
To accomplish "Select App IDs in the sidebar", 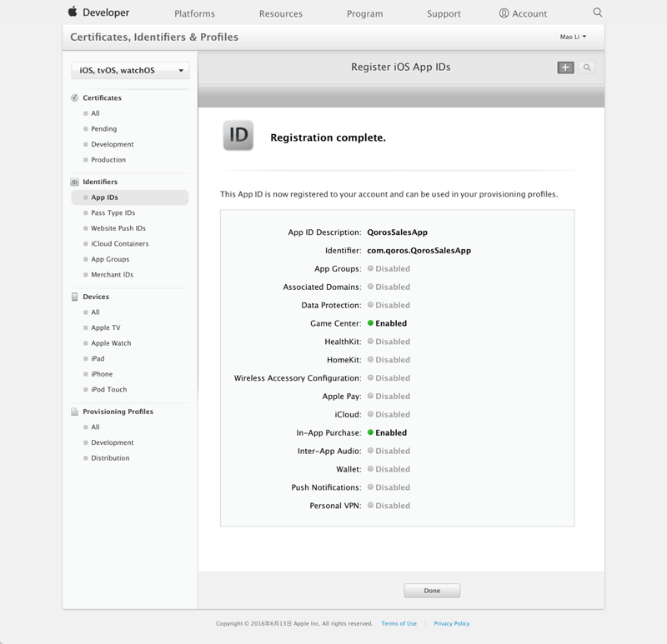I will point(130,197).
